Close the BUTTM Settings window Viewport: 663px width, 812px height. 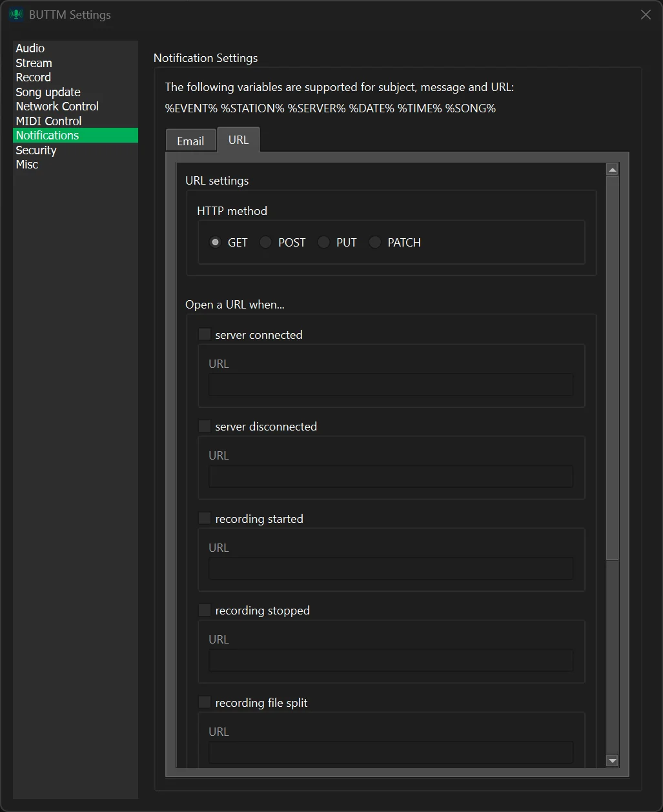pos(645,15)
